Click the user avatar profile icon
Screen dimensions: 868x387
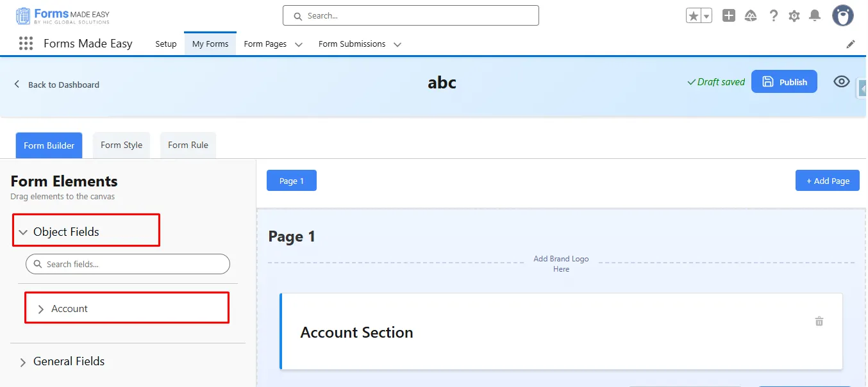pos(842,16)
